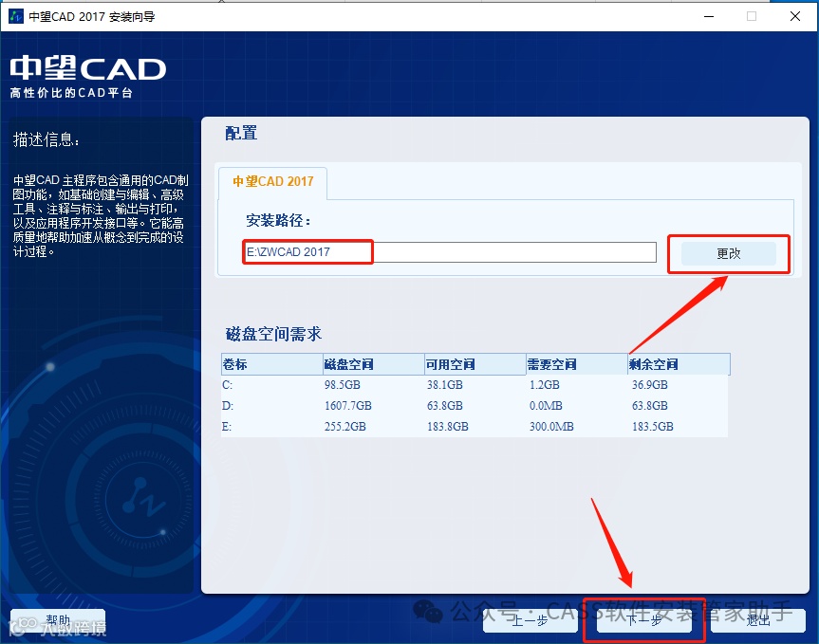The width and height of the screenshot is (819, 644).
Task: Select the 中望CAD 2017 tab
Action: [x=272, y=181]
